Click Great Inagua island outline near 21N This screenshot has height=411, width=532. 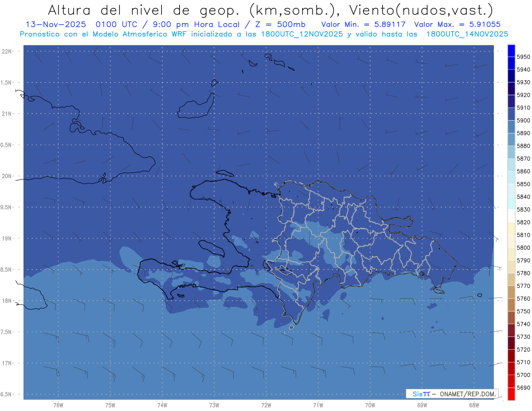(x=196, y=106)
